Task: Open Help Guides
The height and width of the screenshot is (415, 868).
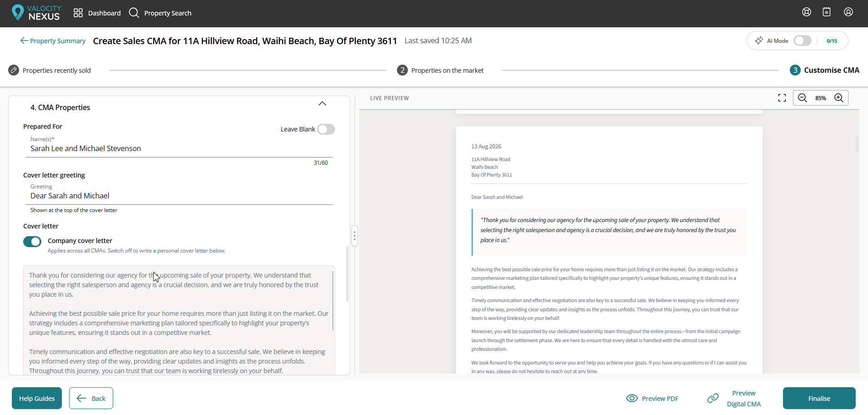Action: [37, 398]
